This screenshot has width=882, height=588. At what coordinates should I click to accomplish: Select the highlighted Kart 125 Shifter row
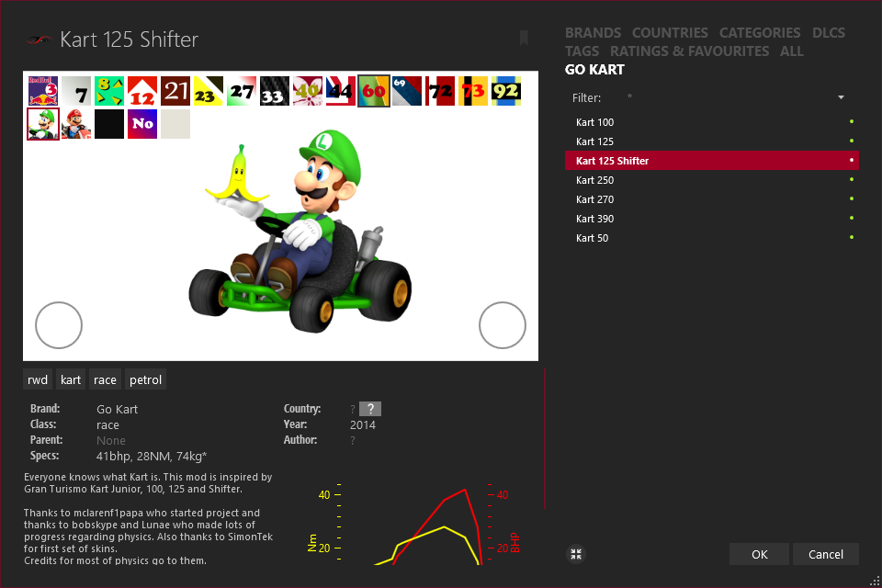point(711,161)
